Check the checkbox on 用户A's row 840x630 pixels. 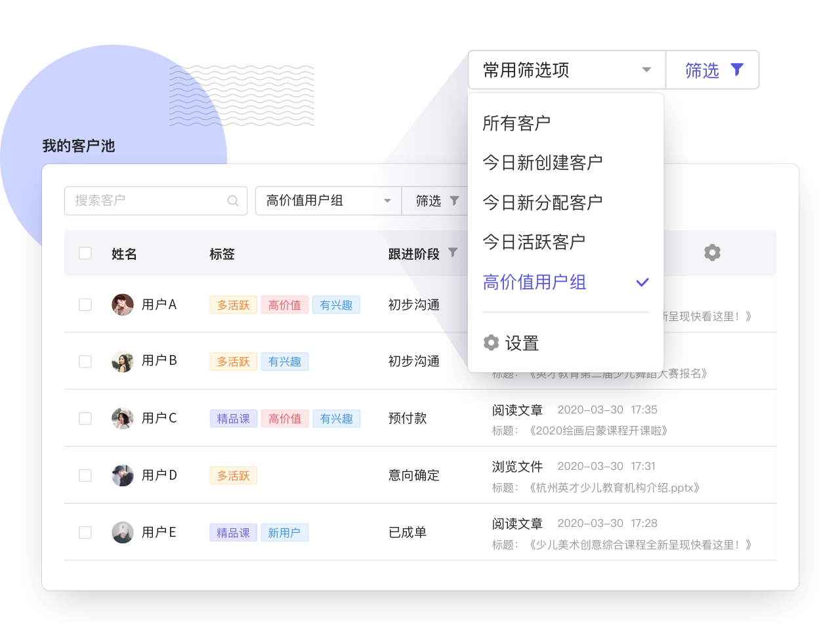click(x=85, y=304)
